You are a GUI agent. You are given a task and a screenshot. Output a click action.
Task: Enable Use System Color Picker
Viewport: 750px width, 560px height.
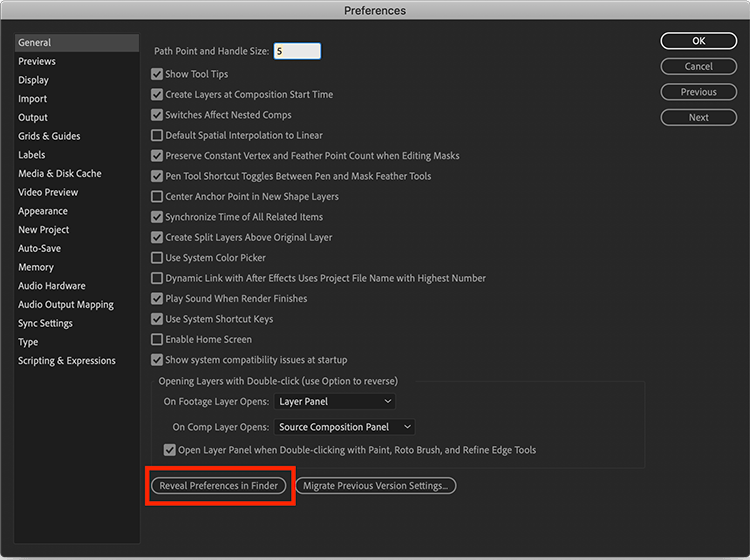tap(157, 258)
